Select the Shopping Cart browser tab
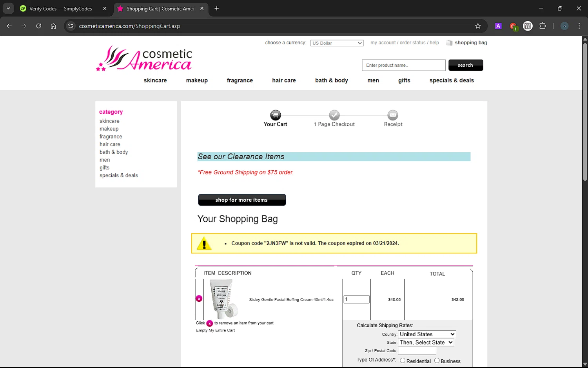This screenshot has width=588, height=368. point(161,8)
